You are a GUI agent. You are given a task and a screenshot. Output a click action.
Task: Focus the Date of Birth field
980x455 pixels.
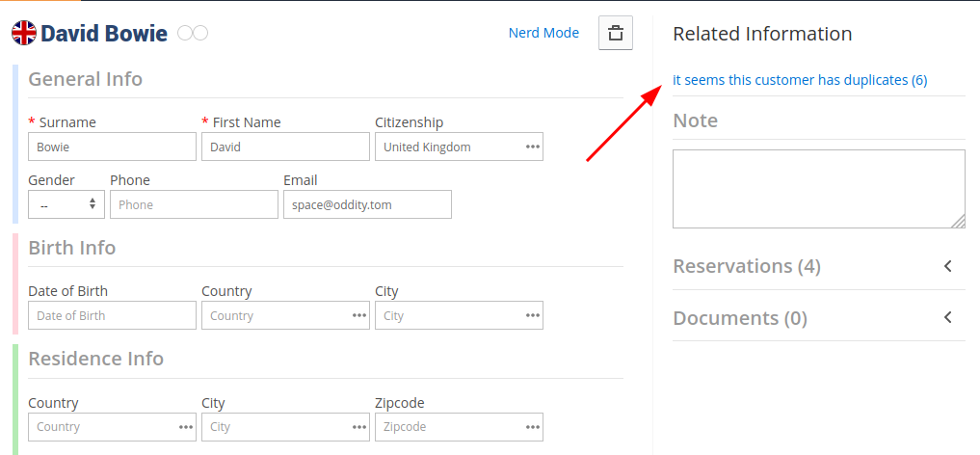112,315
